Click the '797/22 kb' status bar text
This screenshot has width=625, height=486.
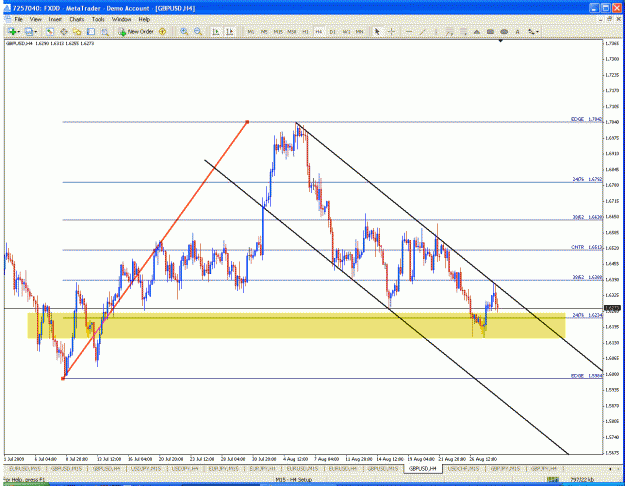582,480
